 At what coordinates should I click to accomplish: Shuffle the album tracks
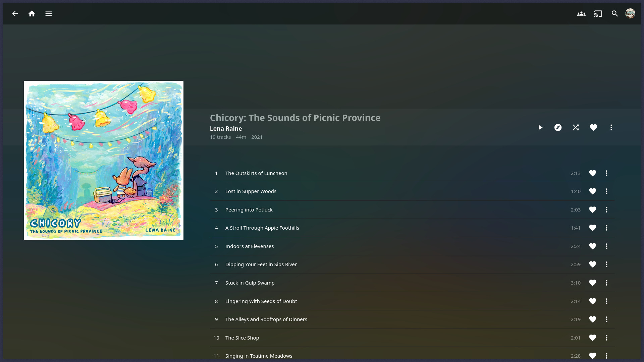click(576, 127)
